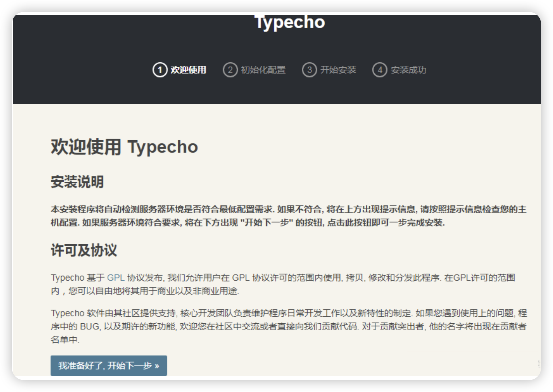Click the "欢迎使用 Typecho" main heading
553x392 pixels.
[124, 147]
